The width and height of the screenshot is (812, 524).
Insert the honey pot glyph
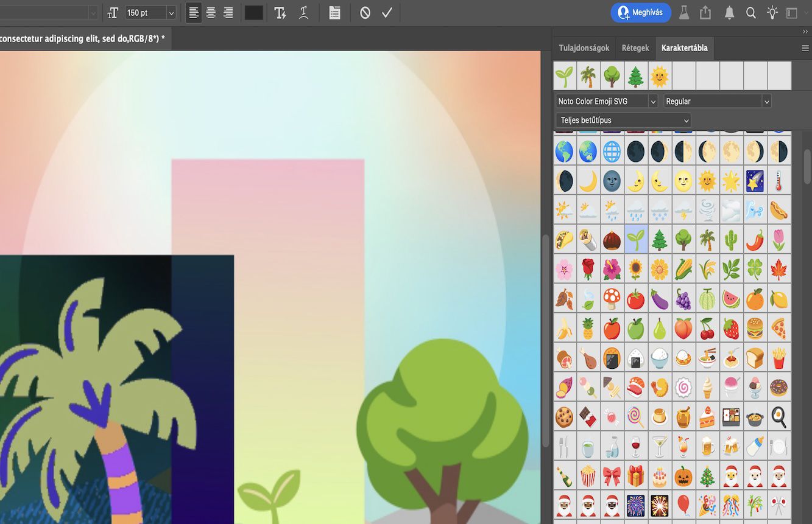[x=683, y=417]
